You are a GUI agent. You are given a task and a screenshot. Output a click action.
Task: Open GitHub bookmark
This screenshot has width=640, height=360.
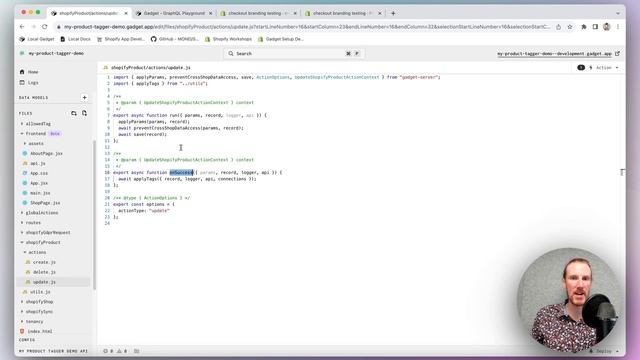(x=174, y=39)
